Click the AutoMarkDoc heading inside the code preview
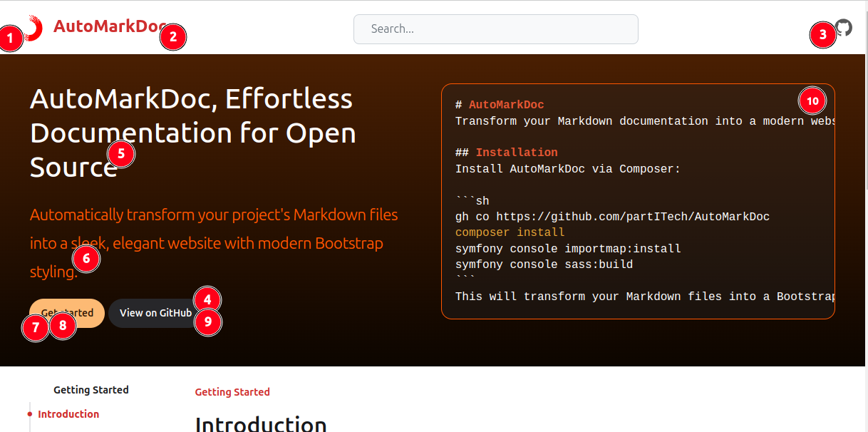 (x=506, y=104)
